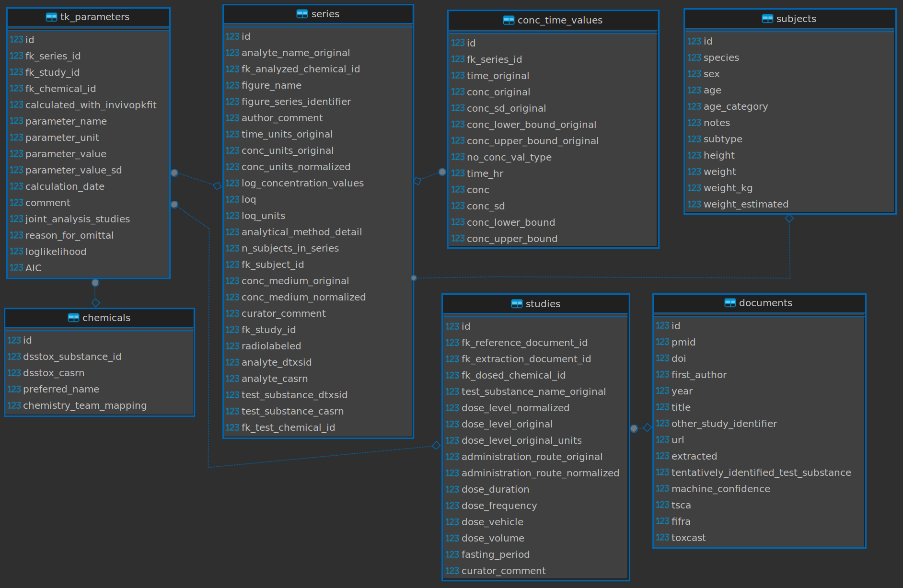Select the conc_time_values table title
903x588 pixels.
pyautogui.click(x=560, y=20)
